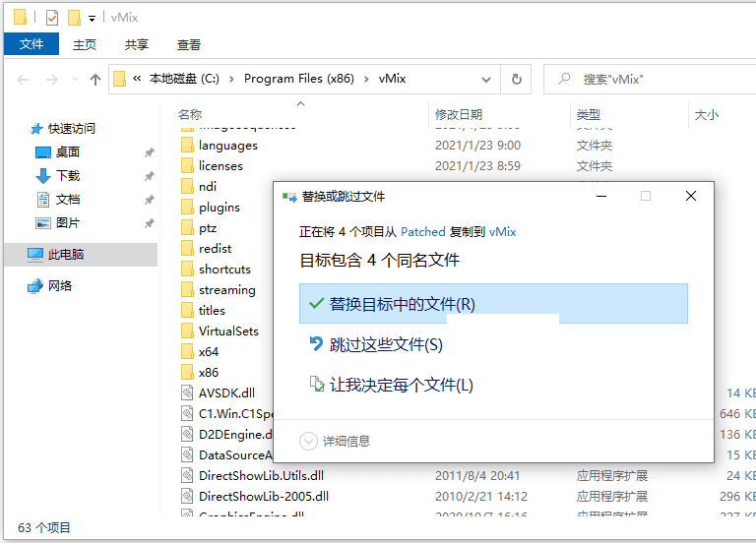This screenshot has width=756, height=543.
Task: Sort by the 类型 column header
Action: pos(589,115)
